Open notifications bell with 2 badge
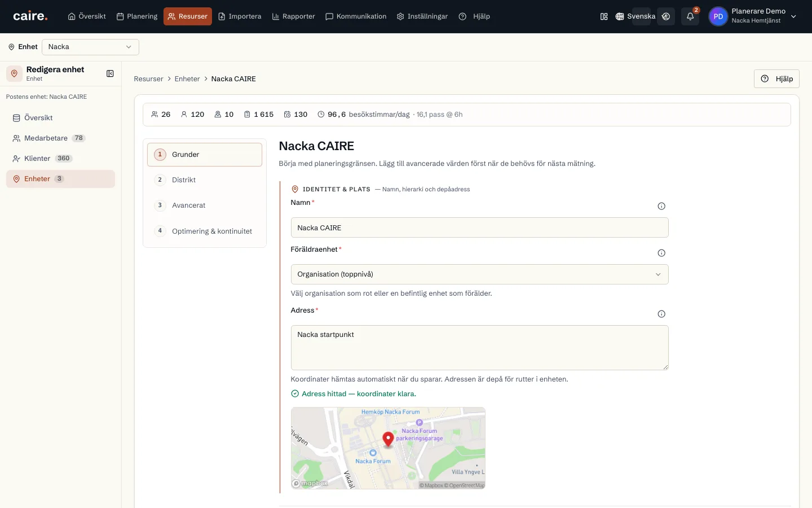Screen dimensions: 812x508 (690, 16)
